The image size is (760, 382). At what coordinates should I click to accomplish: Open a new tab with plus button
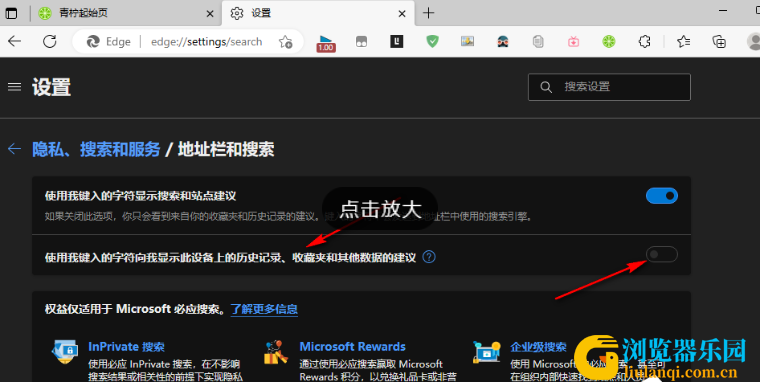428,13
